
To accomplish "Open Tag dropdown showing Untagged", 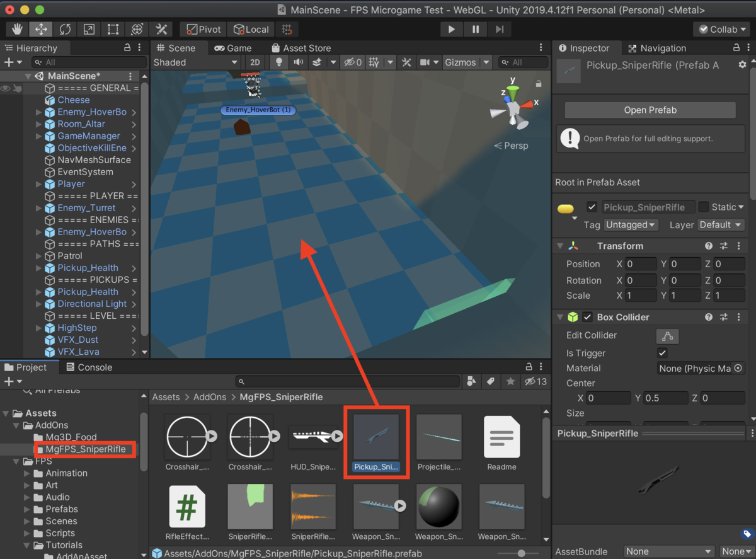I will [631, 224].
